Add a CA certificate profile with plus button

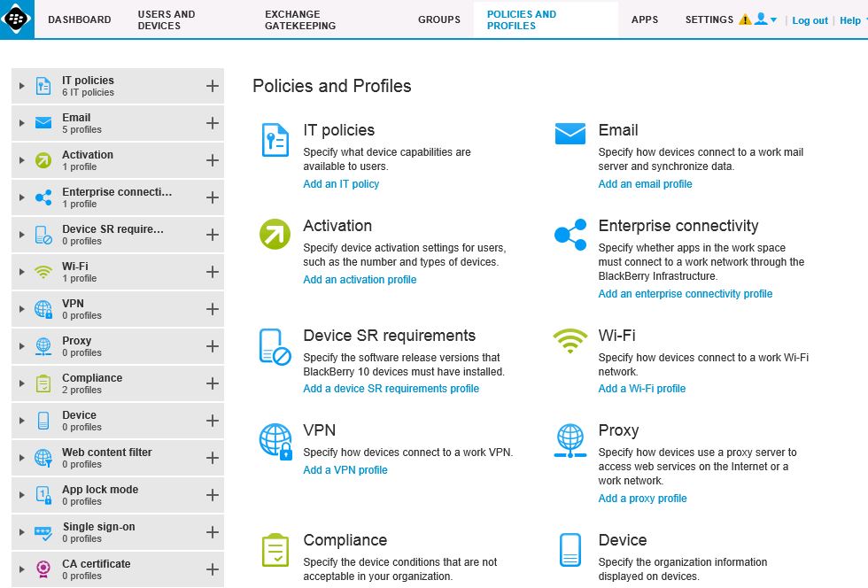pyautogui.click(x=212, y=569)
